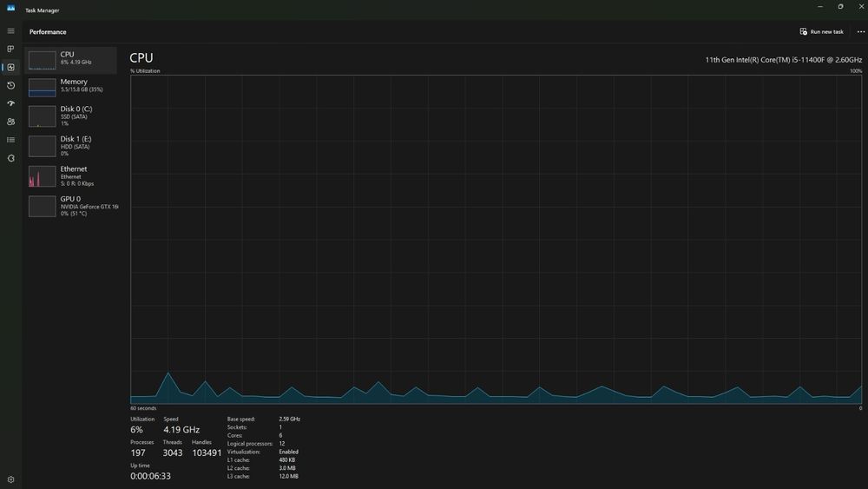Click the GPU 0 mini graph thumbnail

point(42,206)
